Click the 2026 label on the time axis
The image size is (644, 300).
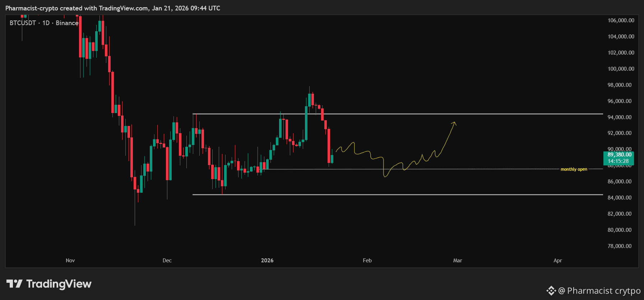tap(267, 261)
